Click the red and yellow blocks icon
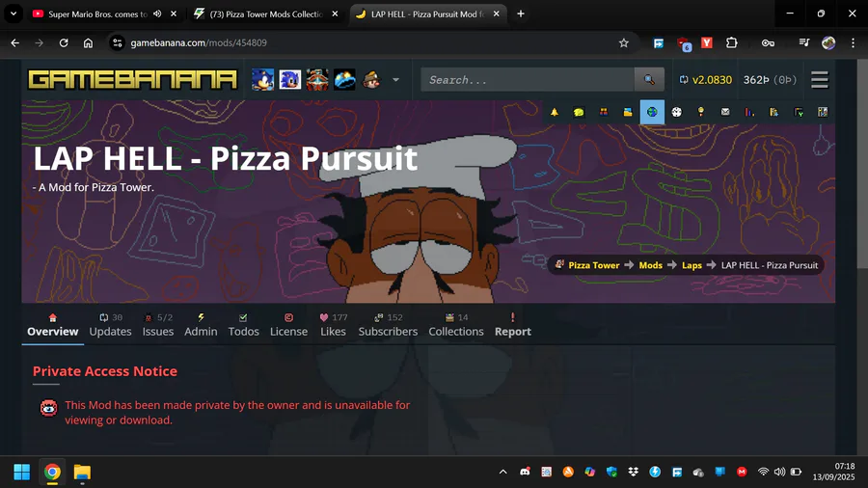 [604, 112]
